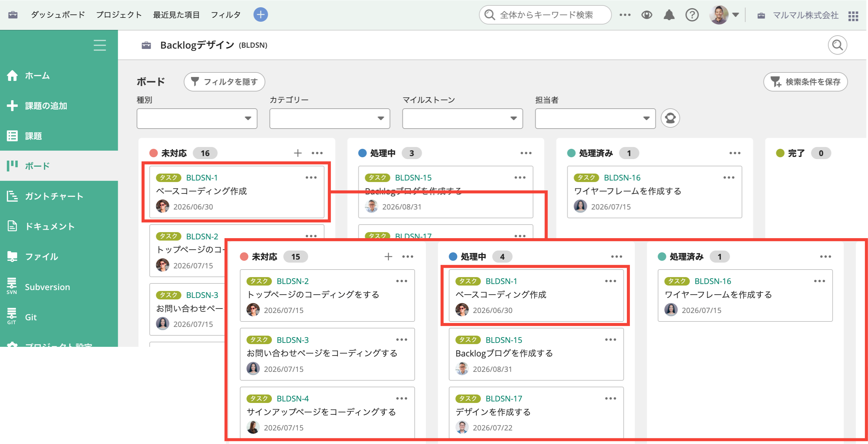Click the project search magnifier icon
868x444 pixels.
pyautogui.click(x=837, y=45)
